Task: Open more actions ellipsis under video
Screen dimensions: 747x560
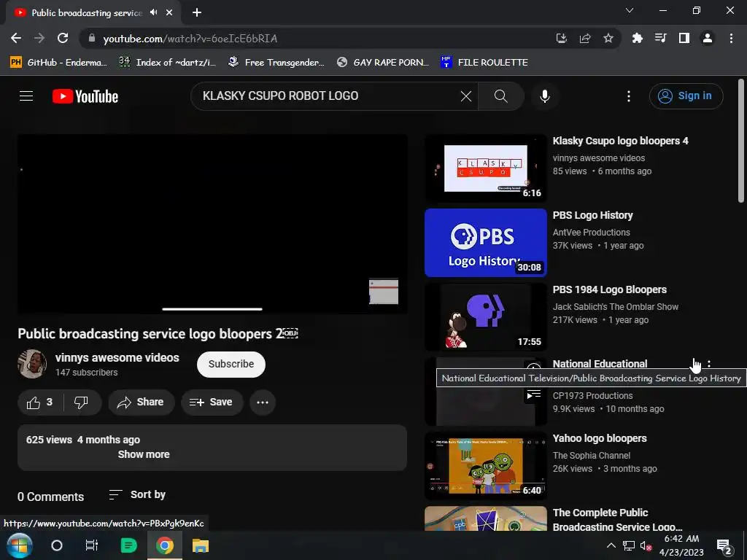Action: coord(263,402)
